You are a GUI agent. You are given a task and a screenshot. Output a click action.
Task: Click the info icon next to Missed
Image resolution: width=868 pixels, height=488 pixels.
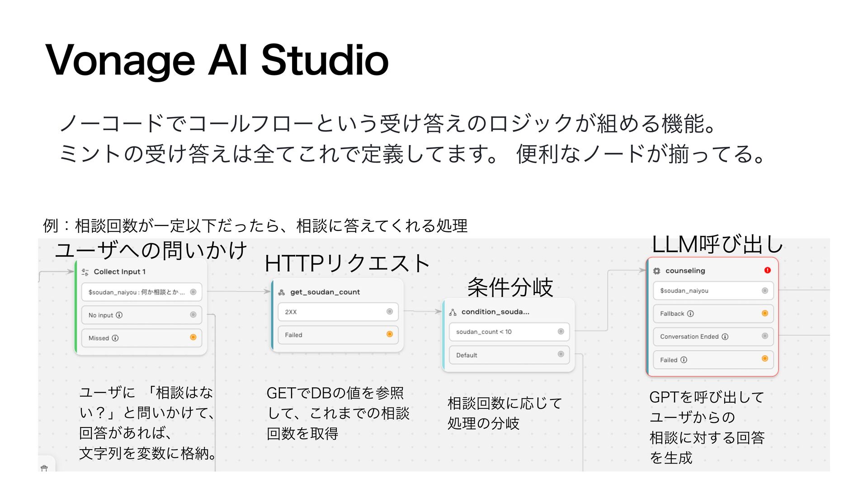click(115, 338)
